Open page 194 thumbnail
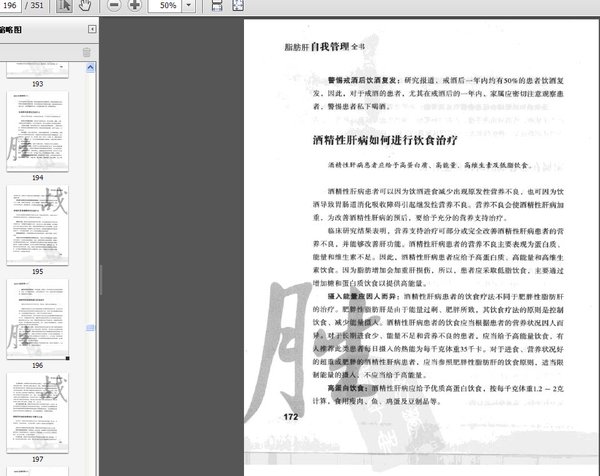600x476 pixels. 38,131
